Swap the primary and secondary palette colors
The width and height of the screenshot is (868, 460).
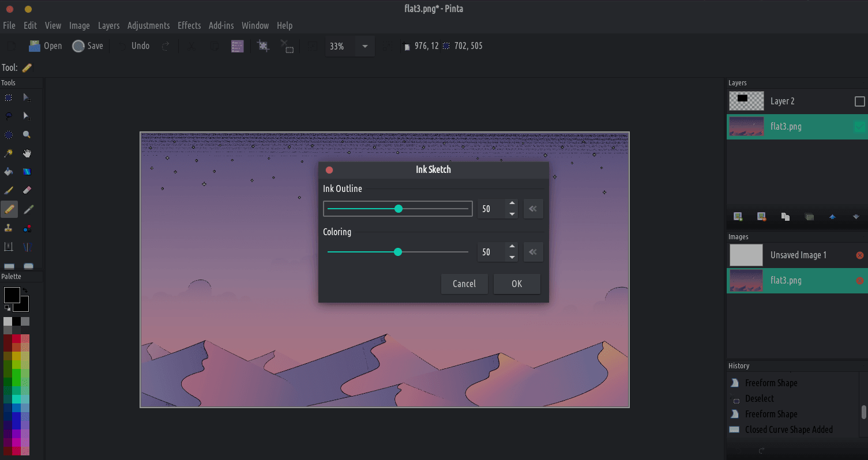pyautogui.click(x=24, y=291)
